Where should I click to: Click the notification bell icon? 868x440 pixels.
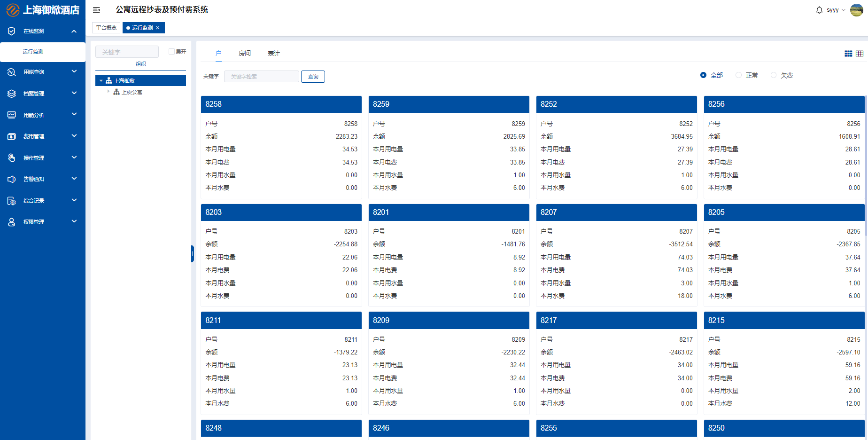[819, 10]
